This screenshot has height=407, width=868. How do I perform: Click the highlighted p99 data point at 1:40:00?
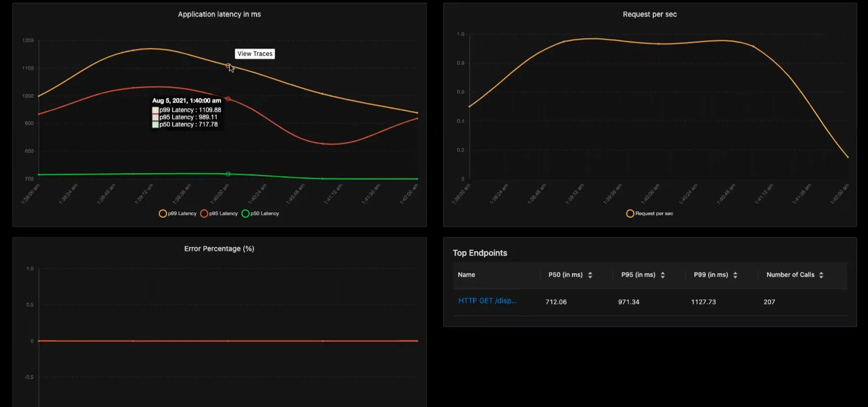pos(228,65)
